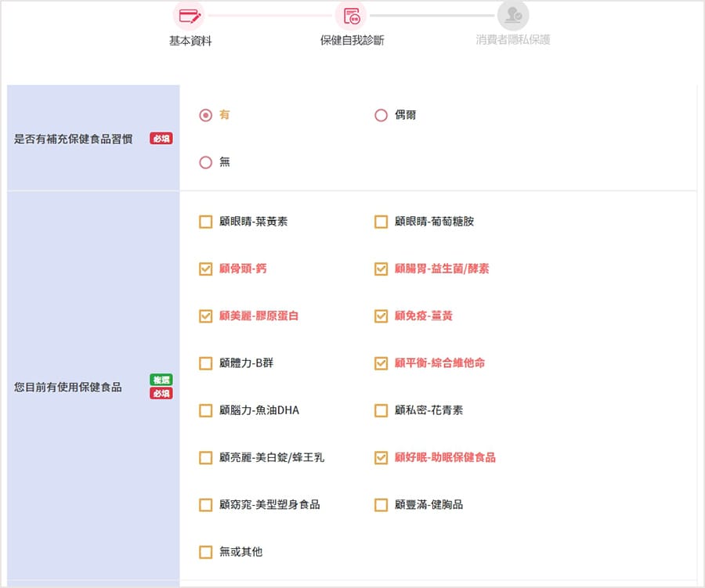Tick the 顧體力-B群 checkbox
This screenshot has width=705, height=588.
pos(205,363)
